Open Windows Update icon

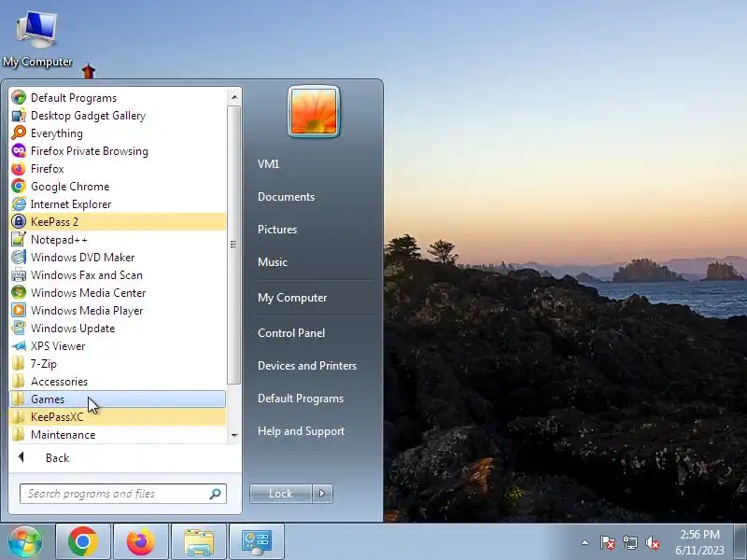[x=19, y=329]
